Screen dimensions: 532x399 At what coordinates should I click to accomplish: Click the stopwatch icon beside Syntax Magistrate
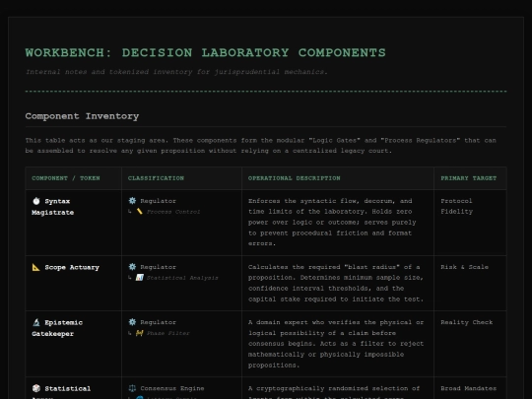(36, 201)
